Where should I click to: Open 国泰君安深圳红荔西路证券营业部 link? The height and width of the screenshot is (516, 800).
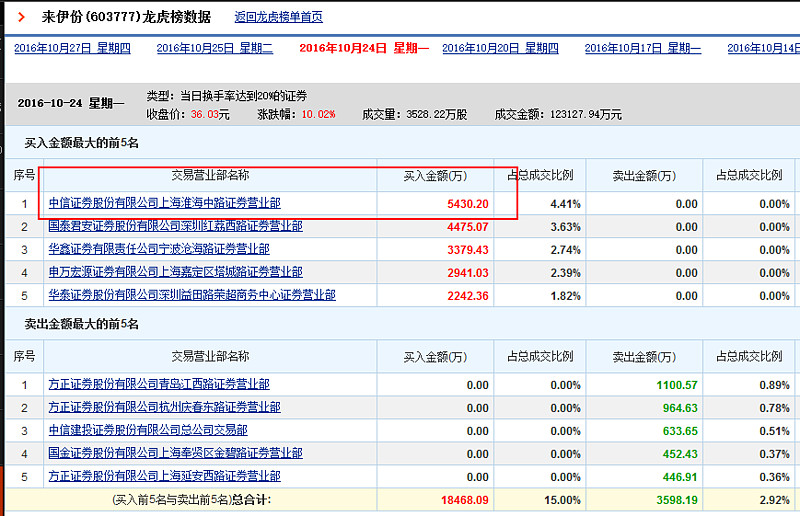click(x=176, y=226)
